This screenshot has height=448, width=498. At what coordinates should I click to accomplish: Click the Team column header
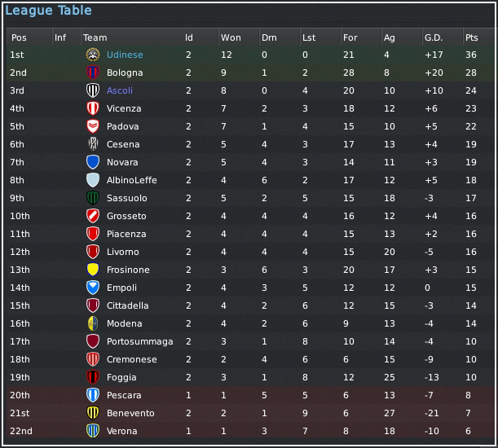95,37
